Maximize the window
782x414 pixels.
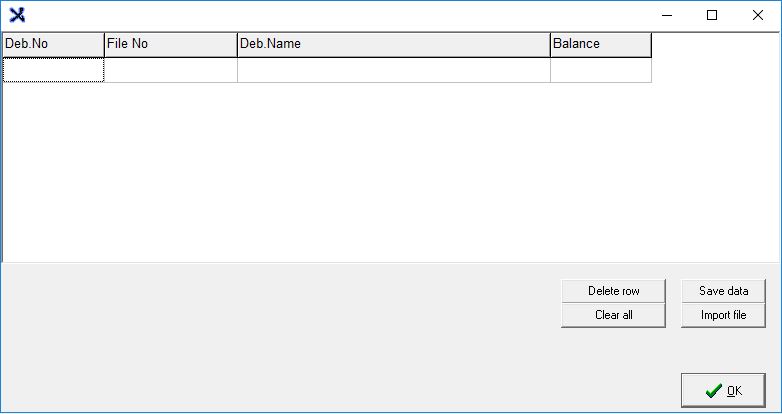tap(712, 15)
